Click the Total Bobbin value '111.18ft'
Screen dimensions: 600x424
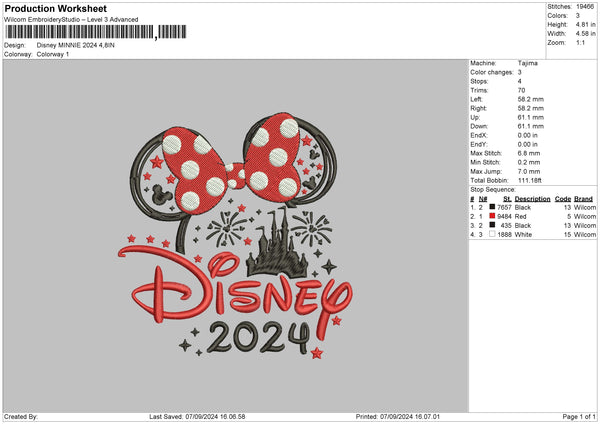coord(530,180)
